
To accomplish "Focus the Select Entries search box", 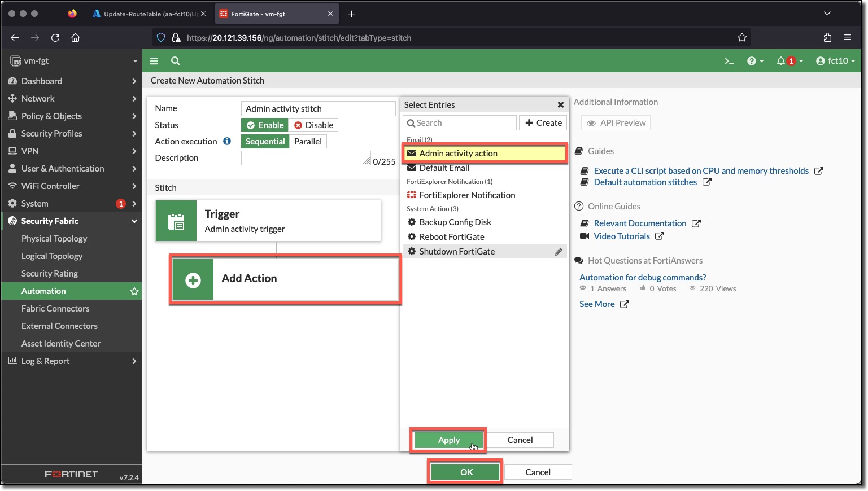I will click(x=460, y=123).
